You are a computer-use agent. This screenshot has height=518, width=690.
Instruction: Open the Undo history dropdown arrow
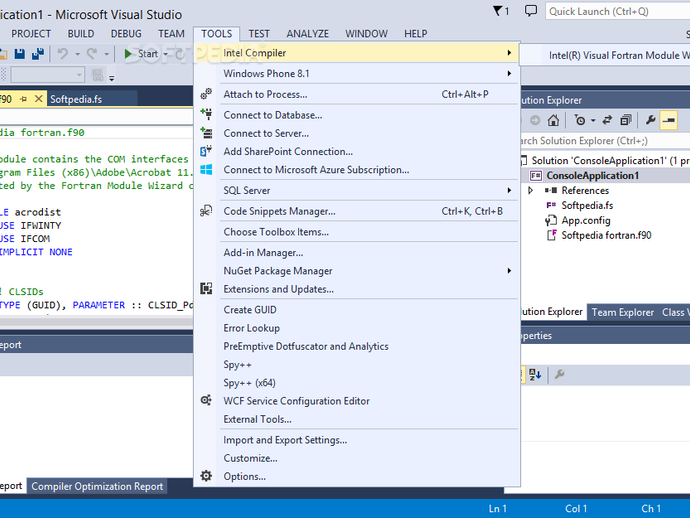77,54
